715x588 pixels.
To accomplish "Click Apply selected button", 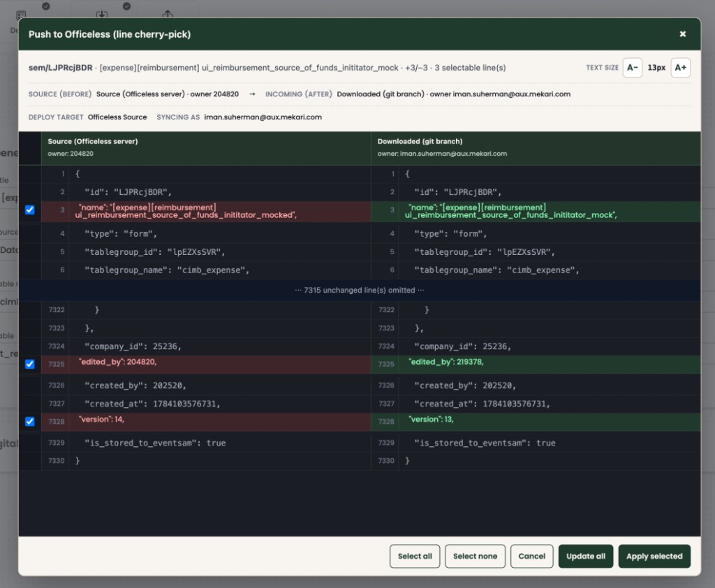I will [x=654, y=556].
